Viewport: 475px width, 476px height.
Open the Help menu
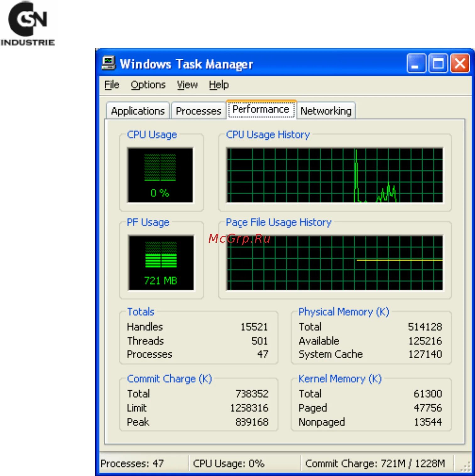pos(219,85)
